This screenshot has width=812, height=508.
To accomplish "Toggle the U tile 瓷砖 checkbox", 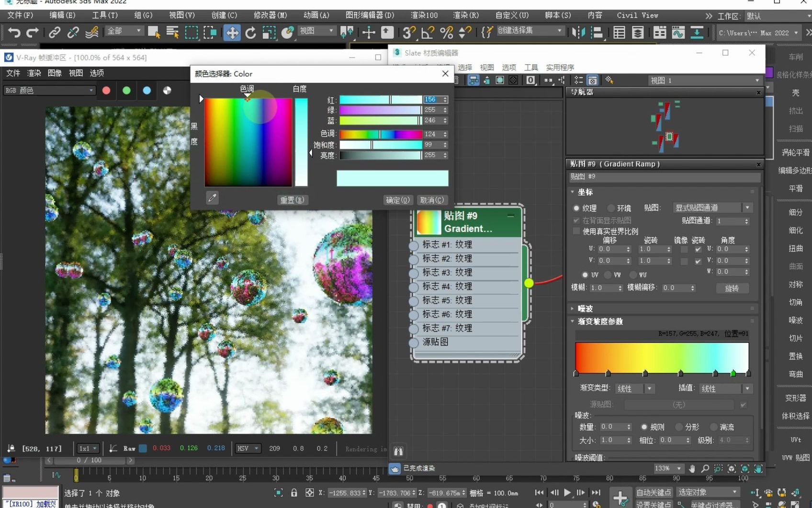I will (x=698, y=250).
